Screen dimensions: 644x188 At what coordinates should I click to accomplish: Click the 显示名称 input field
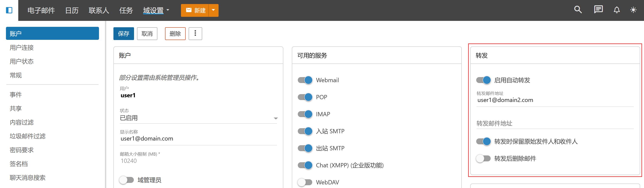click(199, 139)
